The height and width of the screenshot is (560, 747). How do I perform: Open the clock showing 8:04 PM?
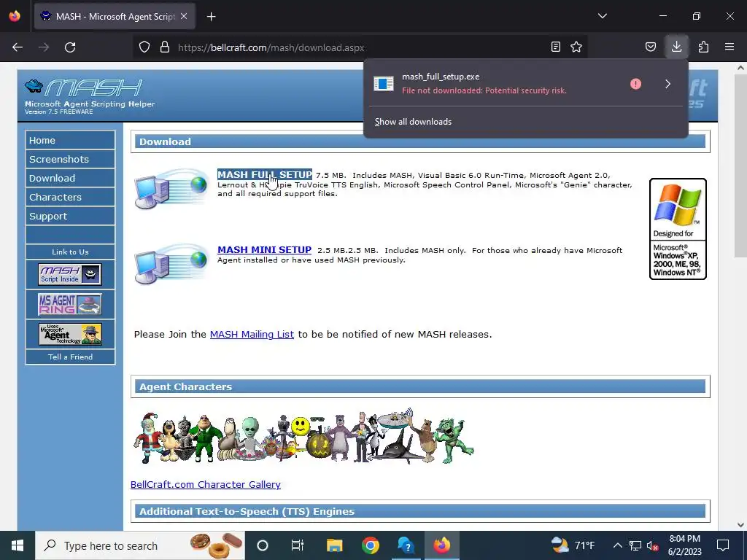pyautogui.click(x=684, y=545)
